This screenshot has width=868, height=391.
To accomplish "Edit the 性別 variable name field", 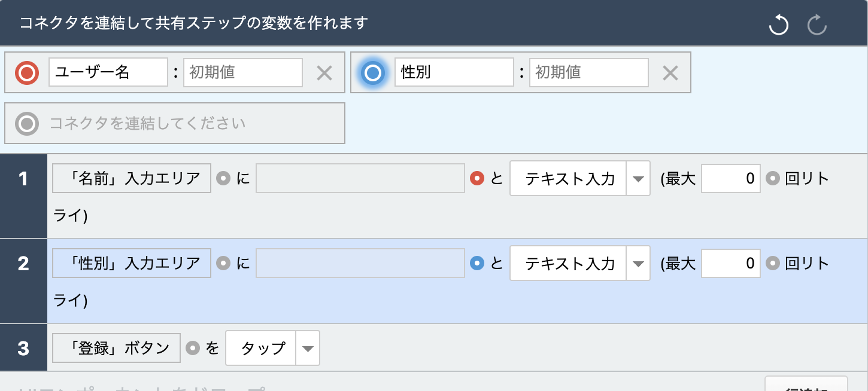I will click(454, 72).
